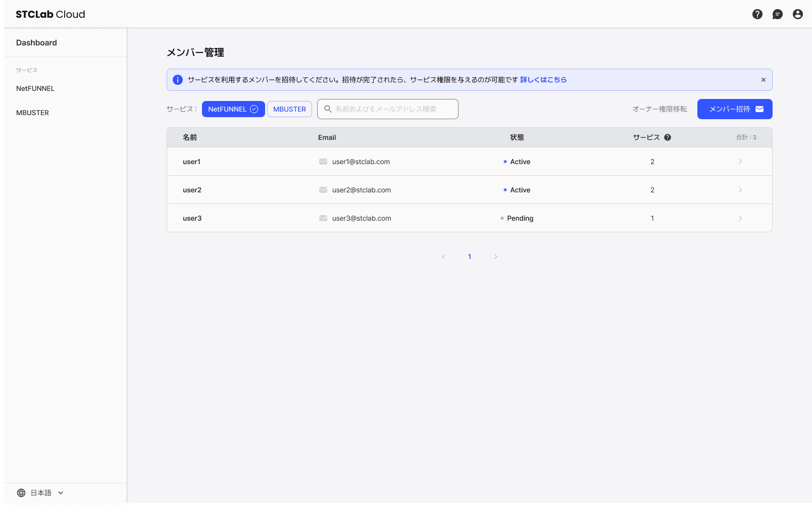Viewport: 812px width, 509px height.
Task: Click the STCLab Cloud logo
Action: point(50,14)
